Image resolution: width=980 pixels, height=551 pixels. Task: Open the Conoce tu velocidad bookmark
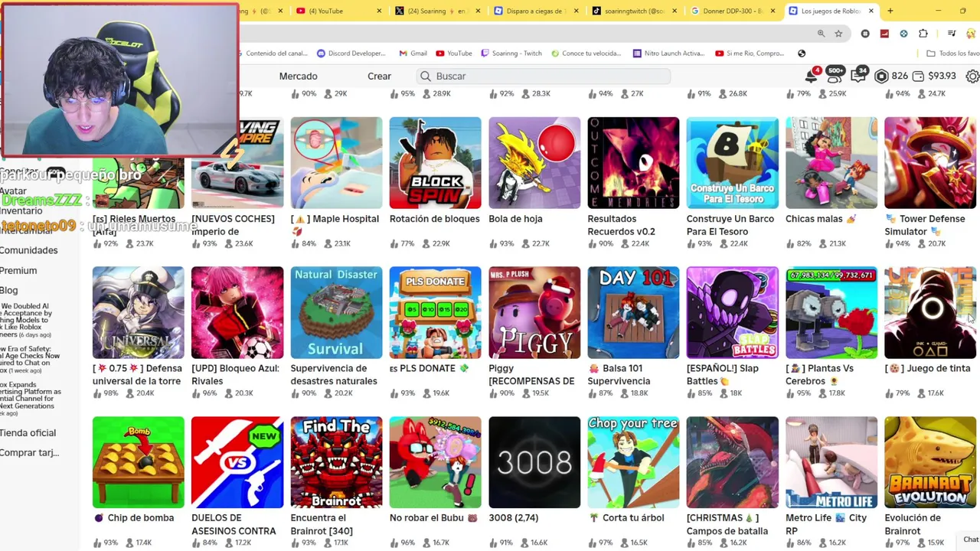coord(586,54)
